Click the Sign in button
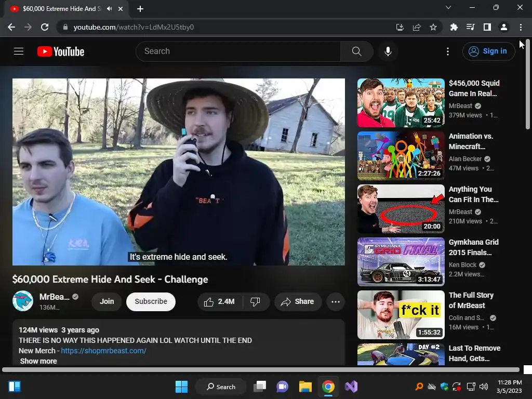532x399 pixels. pos(488,51)
